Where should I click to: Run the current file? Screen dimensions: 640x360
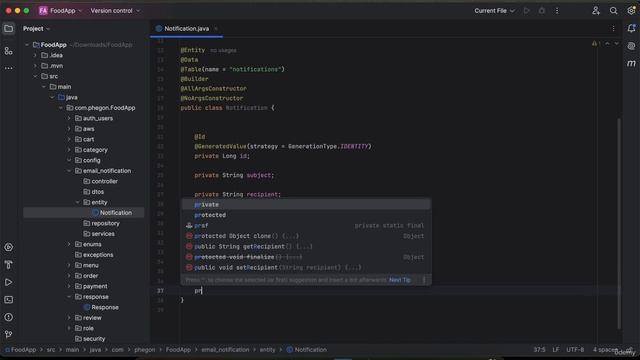527,11
